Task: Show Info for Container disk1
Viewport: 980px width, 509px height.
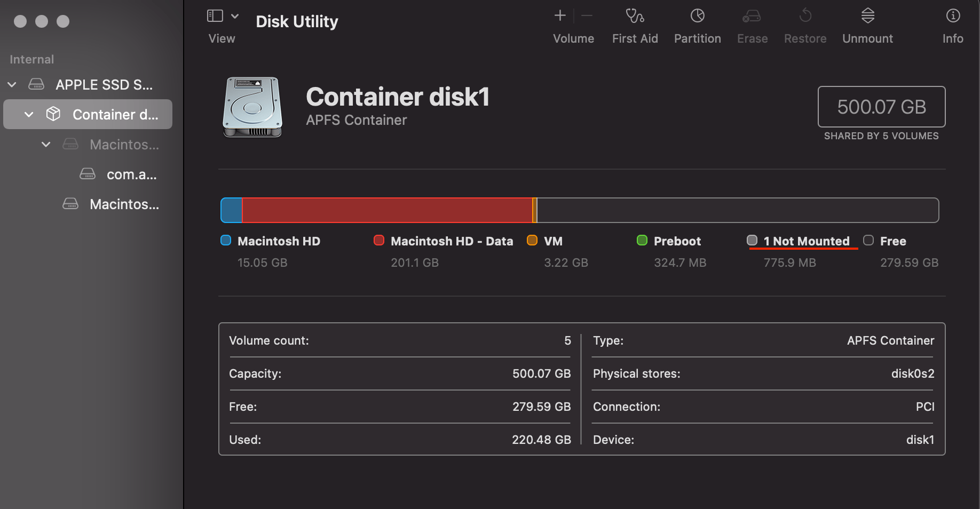Action: pyautogui.click(x=952, y=24)
